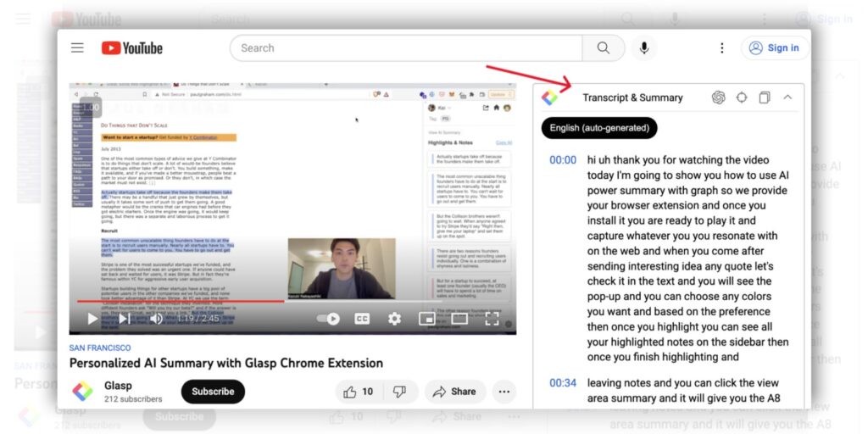Click the magnifier search button
Viewport: 868px width, 434px height.
(x=604, y=48)
